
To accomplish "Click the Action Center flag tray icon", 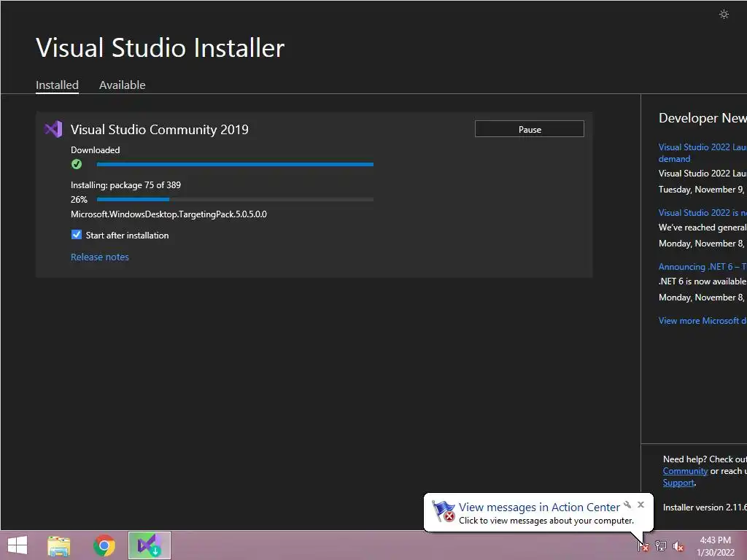I will (643, 545).
